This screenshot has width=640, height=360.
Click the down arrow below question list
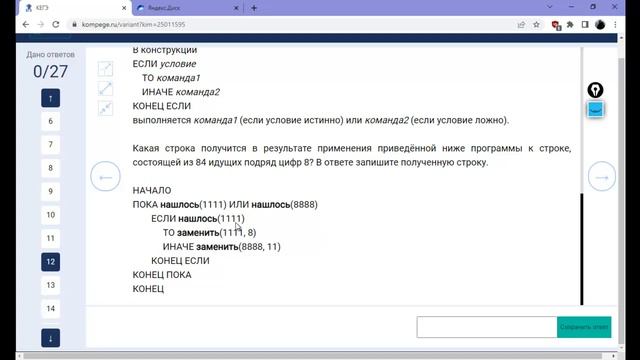click(x=51, y=338)
